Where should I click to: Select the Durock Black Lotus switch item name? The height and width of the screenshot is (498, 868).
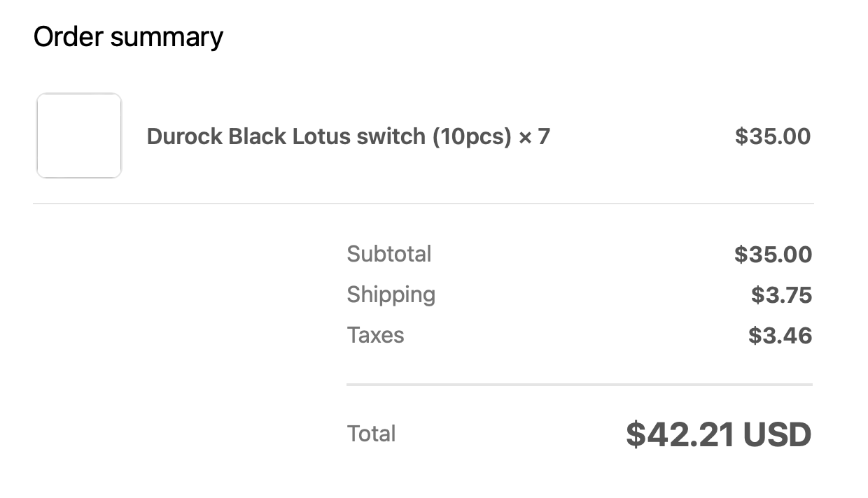click(x=348, y=136)
